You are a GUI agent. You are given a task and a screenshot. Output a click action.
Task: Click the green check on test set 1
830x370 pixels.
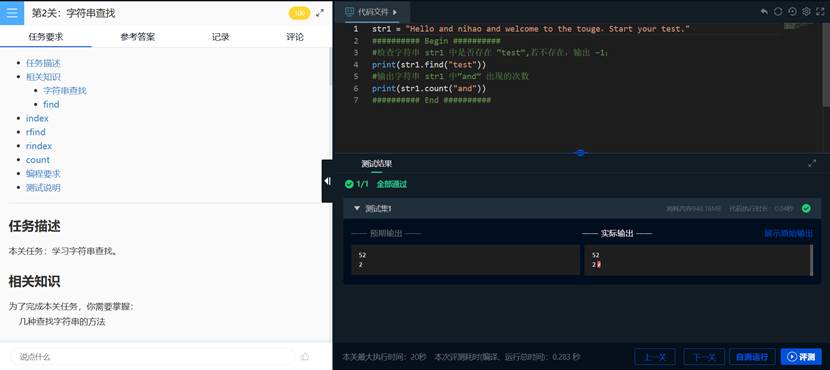click(x=806, y=209)
